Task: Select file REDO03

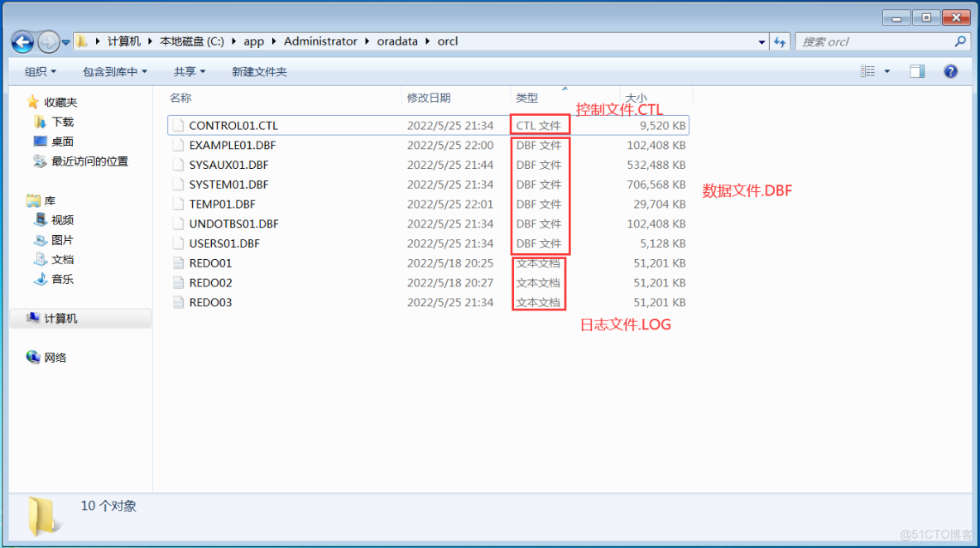Action: pyautogui.click(x=428, y=302)
